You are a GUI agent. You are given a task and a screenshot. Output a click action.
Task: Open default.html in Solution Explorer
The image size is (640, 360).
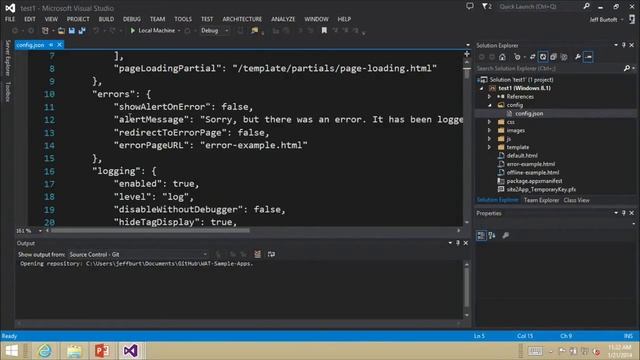coord(522,156)
